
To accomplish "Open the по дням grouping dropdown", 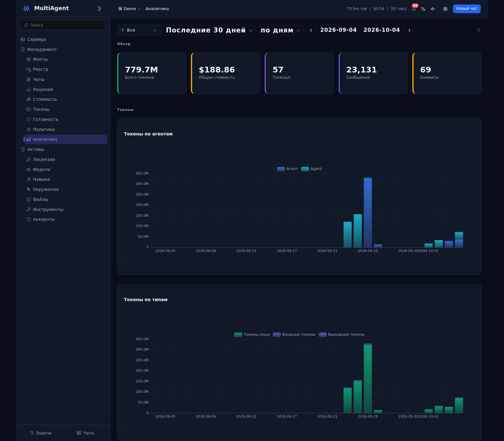I will tap(281, 30).
